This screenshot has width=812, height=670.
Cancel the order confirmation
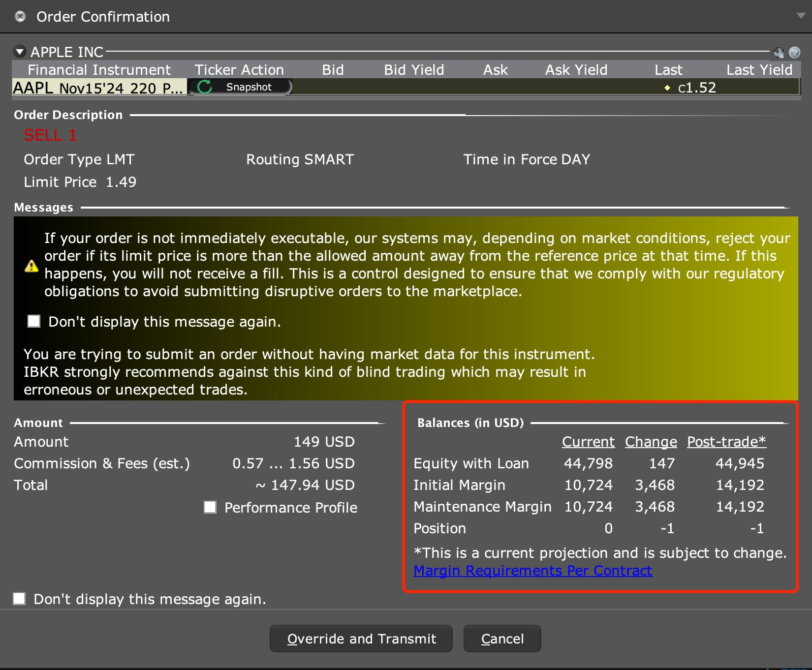[502, 639]
